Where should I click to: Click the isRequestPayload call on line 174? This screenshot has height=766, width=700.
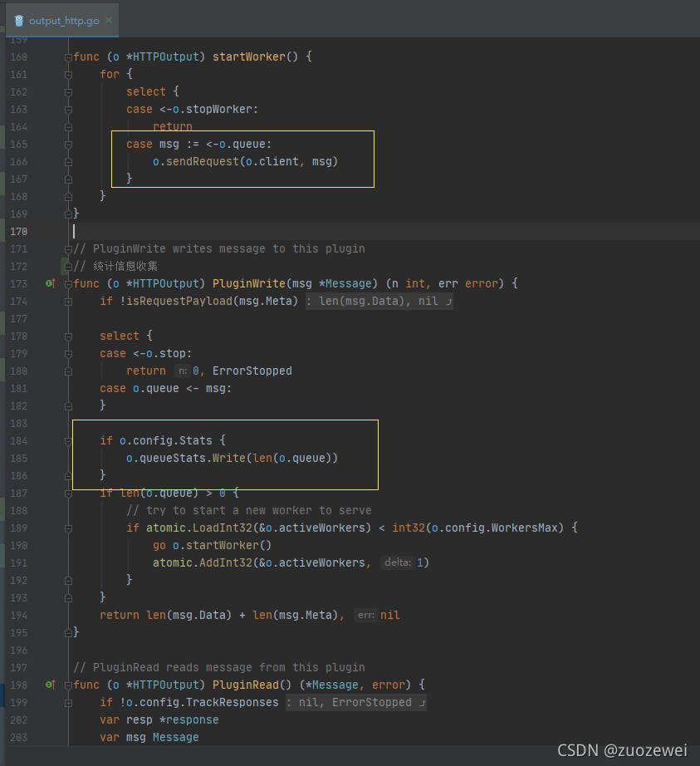tap(179, 301)
